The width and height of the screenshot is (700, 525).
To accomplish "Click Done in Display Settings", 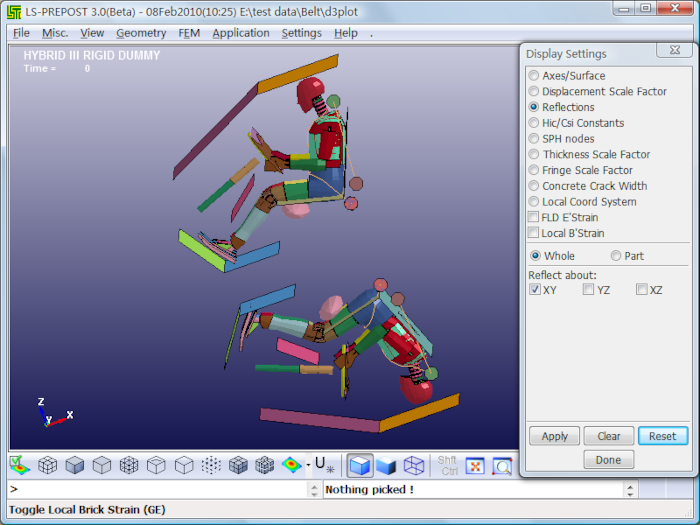I will pos(608,460).
